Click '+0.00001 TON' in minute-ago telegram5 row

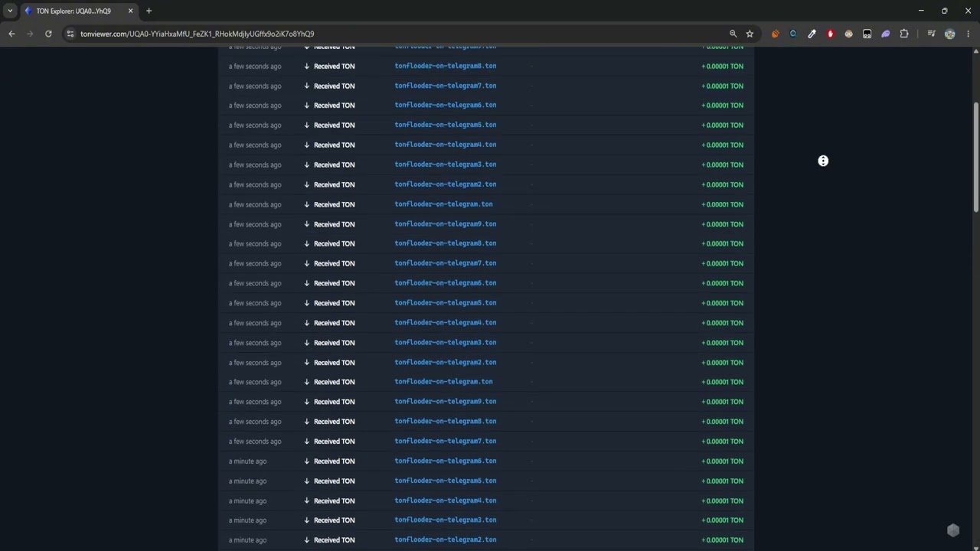722,481
